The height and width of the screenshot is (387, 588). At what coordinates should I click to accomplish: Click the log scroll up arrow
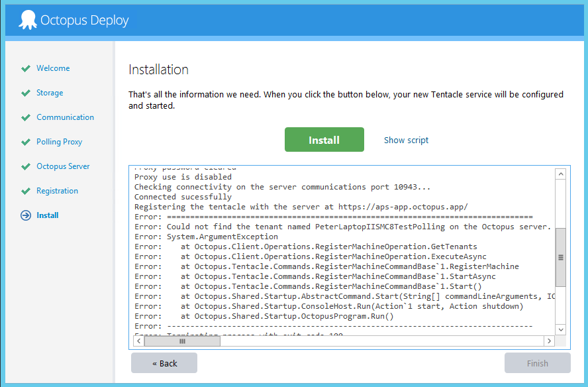(x=561, y=174)
